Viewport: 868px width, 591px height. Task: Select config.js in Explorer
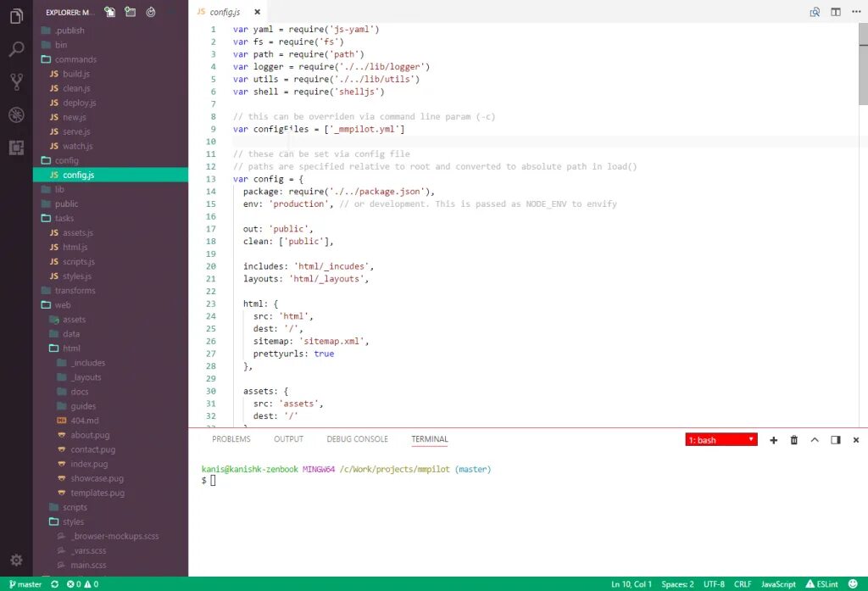click(x=110, y=175)
